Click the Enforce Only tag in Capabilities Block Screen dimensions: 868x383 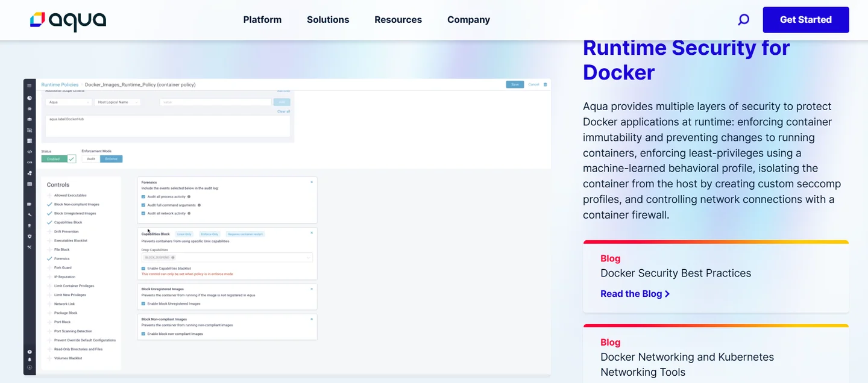pos(210,234)
